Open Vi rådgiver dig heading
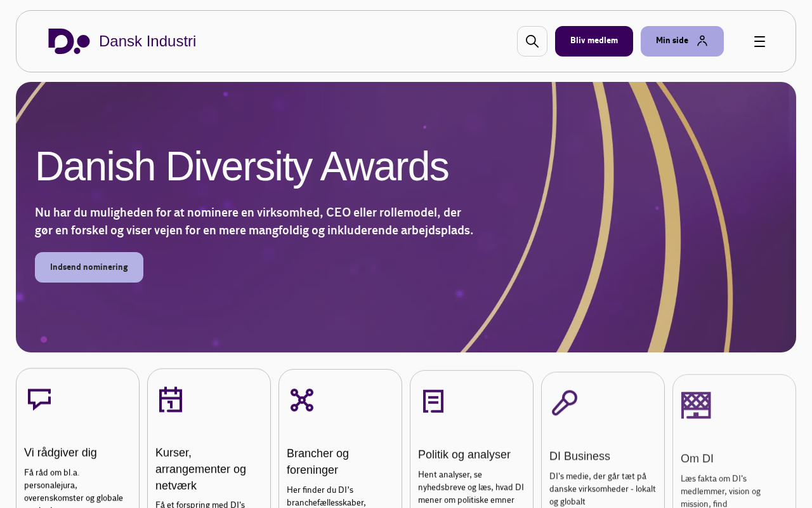 (x=60, y=453)
